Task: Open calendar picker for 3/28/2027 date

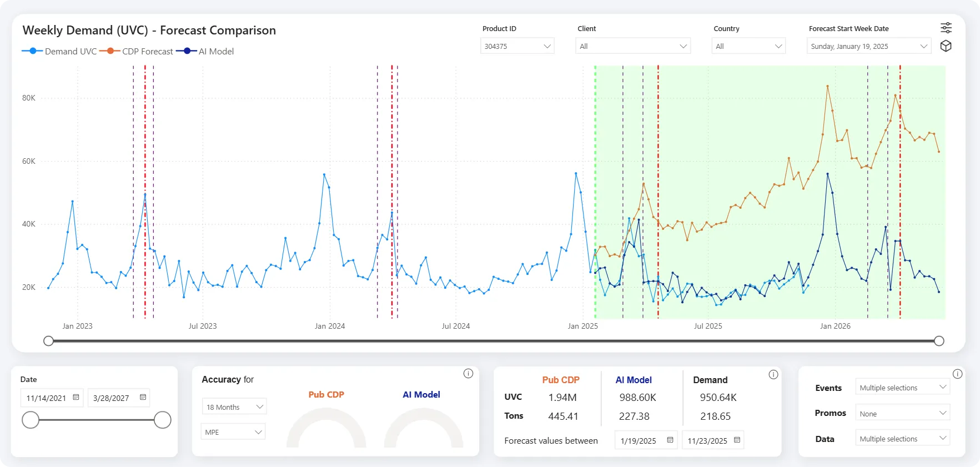Action: pos(143,398)
